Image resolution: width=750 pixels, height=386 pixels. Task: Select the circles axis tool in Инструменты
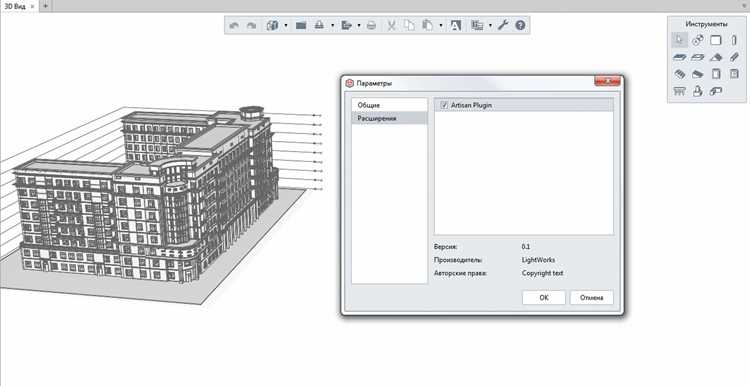[698, 40]
